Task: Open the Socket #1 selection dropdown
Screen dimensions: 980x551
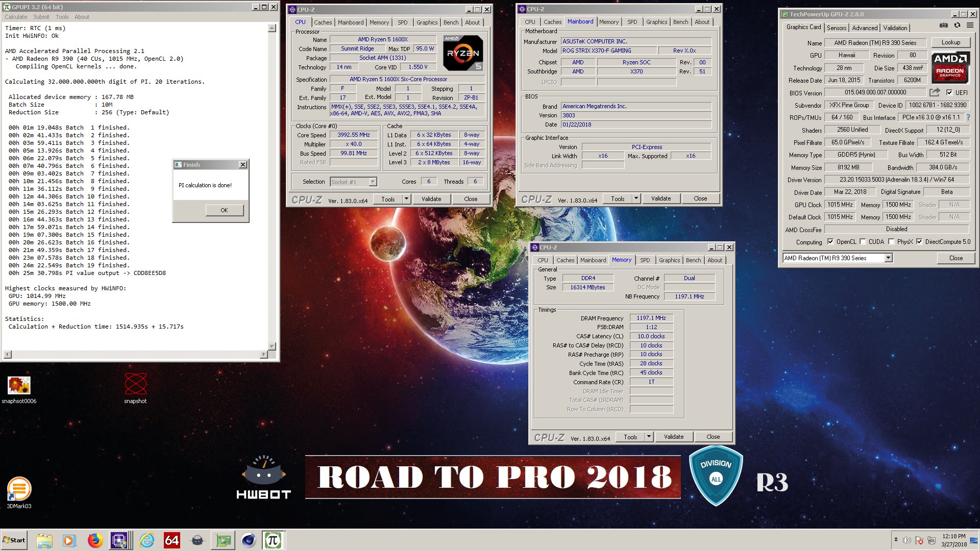Action: click(x=353, y=182)
